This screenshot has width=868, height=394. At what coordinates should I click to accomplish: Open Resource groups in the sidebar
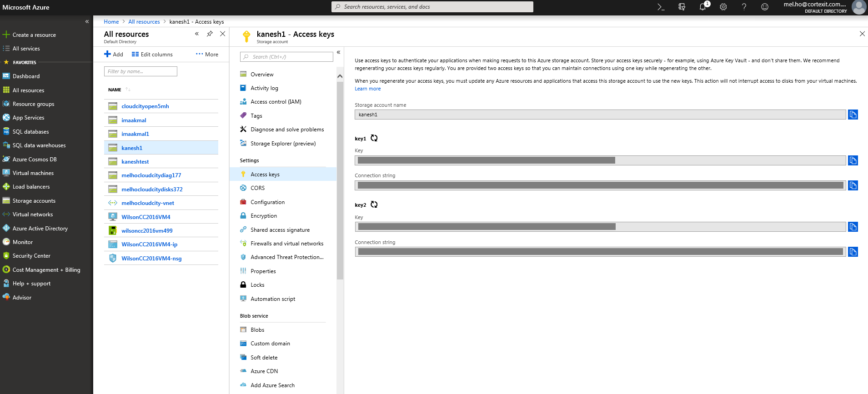click(33, 104)
